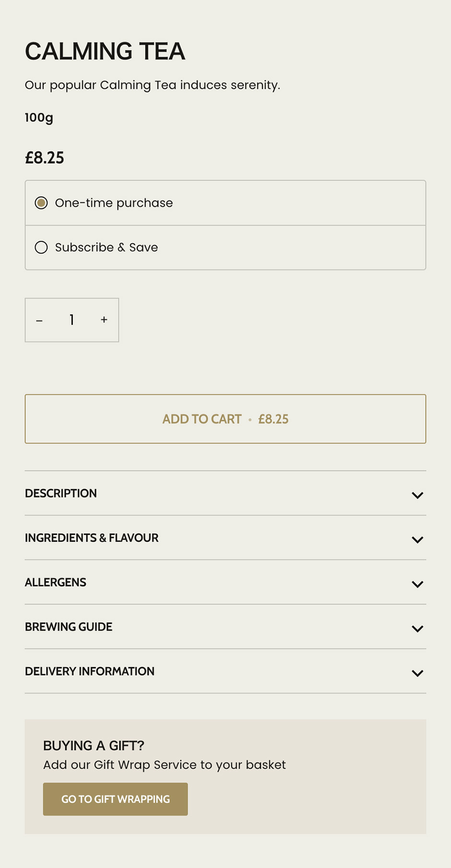Show the Brewing Guide section title

point(69,627)
